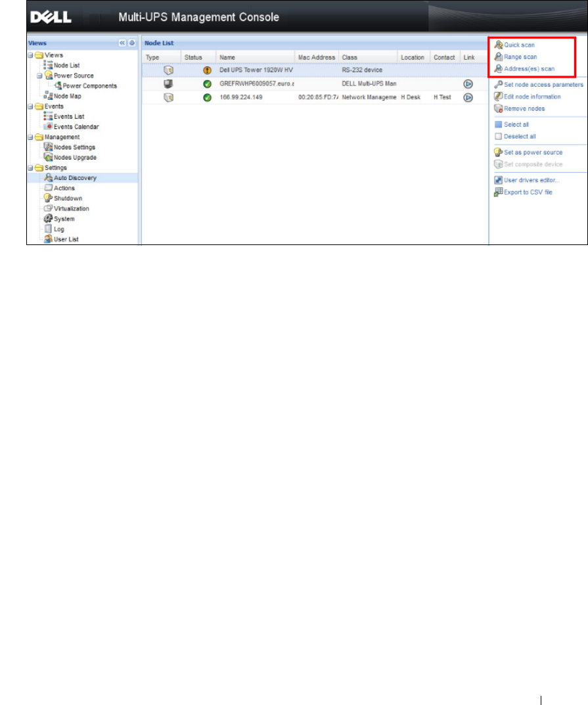
Task: Click computer type icon of GREFRWHP6009057 row
Action: (169, 83)
